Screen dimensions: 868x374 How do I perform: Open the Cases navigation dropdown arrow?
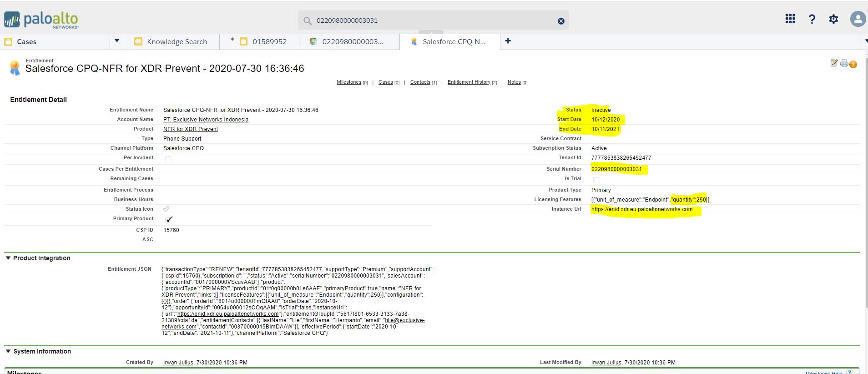point(117,41)
